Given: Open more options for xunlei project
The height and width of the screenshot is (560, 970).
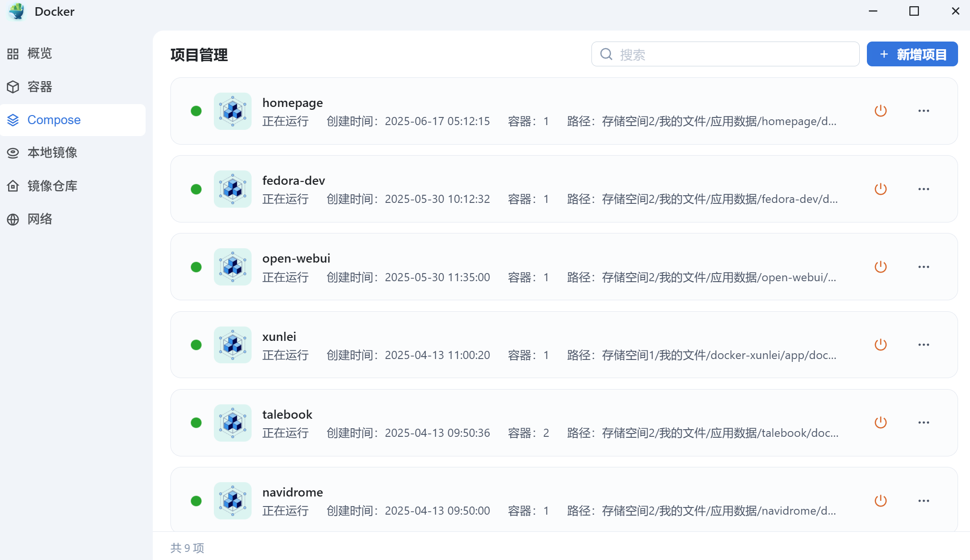Looking at the screenshot, I should pos(924,345).
